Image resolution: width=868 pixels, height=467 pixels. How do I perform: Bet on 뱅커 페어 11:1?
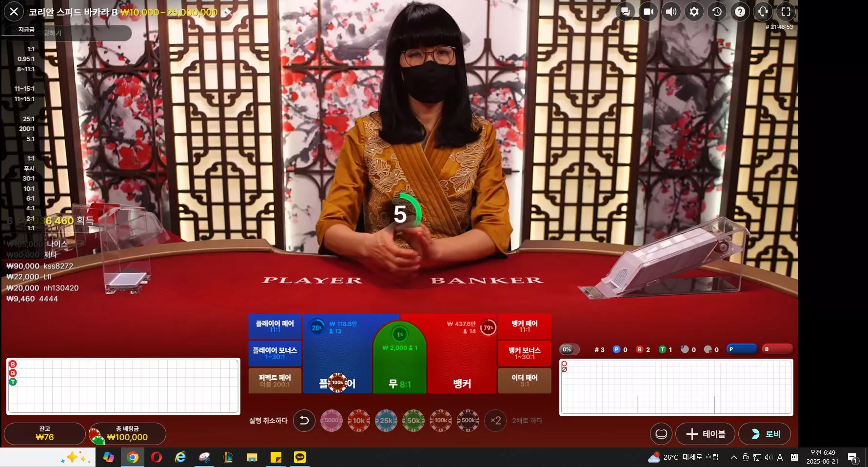tap(525, 326)
